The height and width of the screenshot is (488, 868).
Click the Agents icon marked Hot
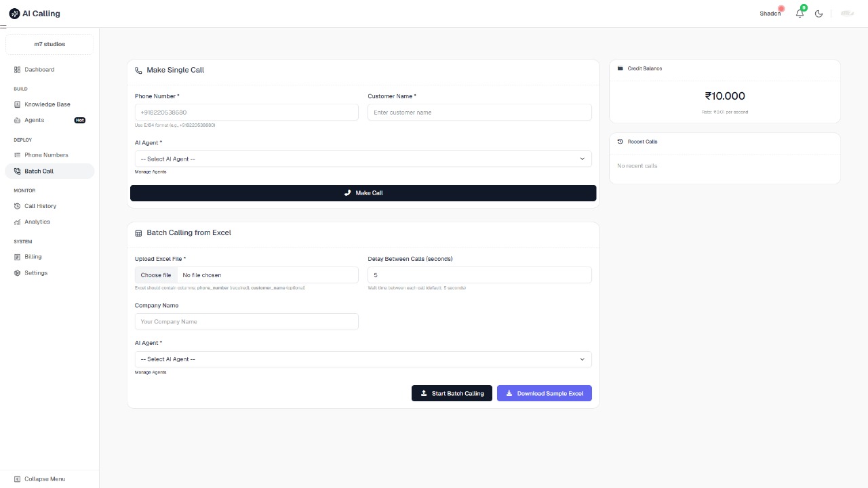[x=17, y=120]
